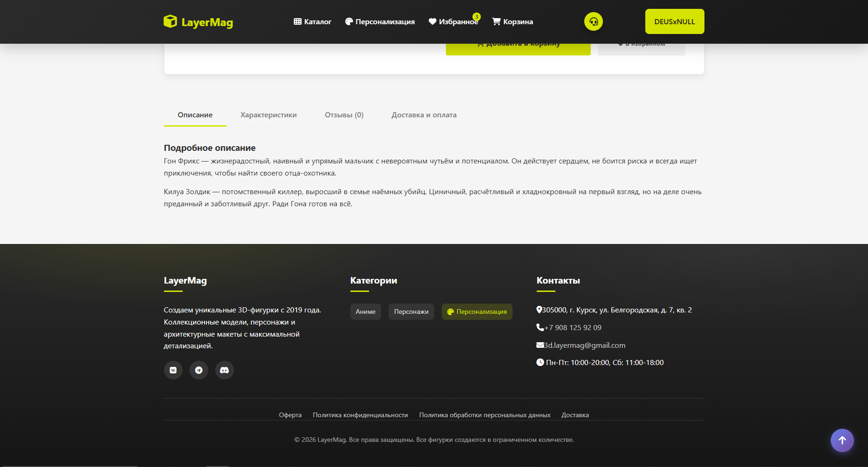Viewport: 868px width, 467px height.
Task: Select the Персонажи category chip
Action: click(411, 312)
